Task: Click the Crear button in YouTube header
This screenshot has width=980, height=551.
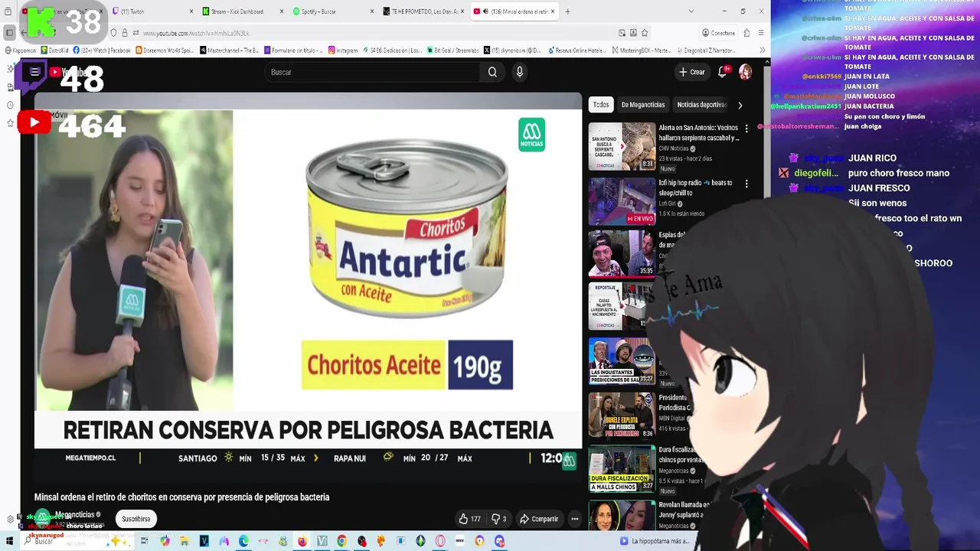Action: tap(691, 72)
